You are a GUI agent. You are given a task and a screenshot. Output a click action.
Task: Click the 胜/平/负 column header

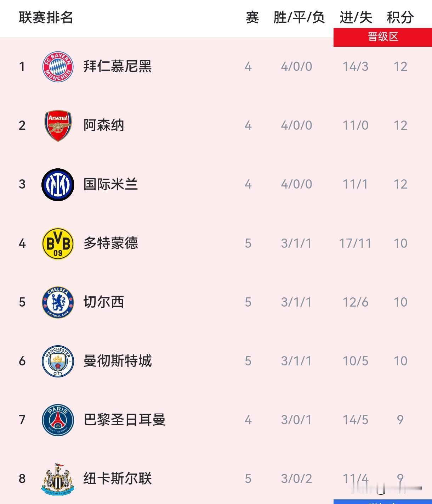pyautogui.click(x=299, y=17)
